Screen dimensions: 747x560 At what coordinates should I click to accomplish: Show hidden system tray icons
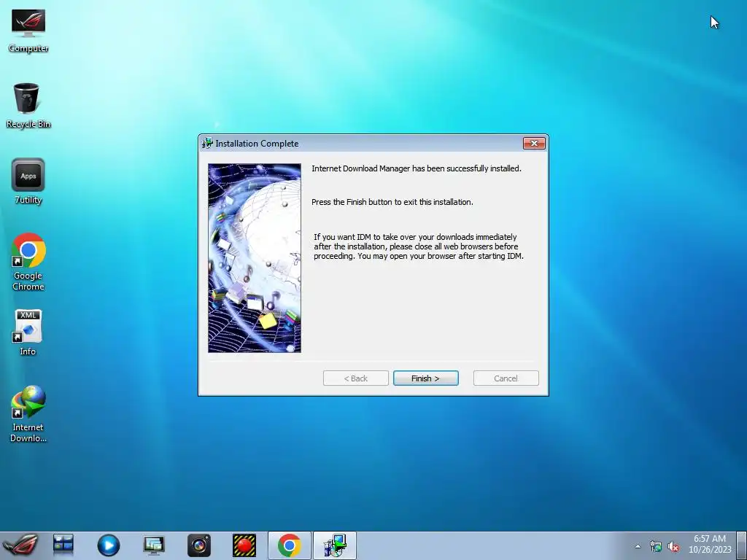click(x=638, y=546)
